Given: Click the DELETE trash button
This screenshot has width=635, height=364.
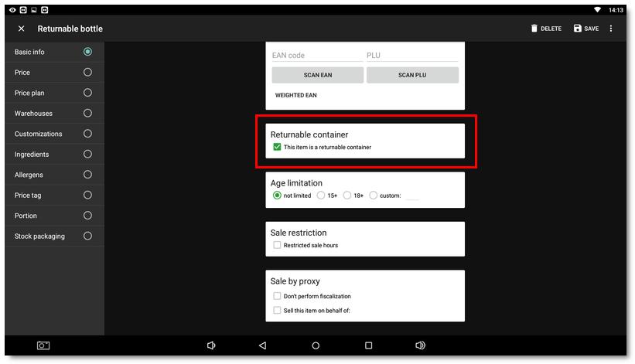Looking at the screenshot, I should coord(546,29).
